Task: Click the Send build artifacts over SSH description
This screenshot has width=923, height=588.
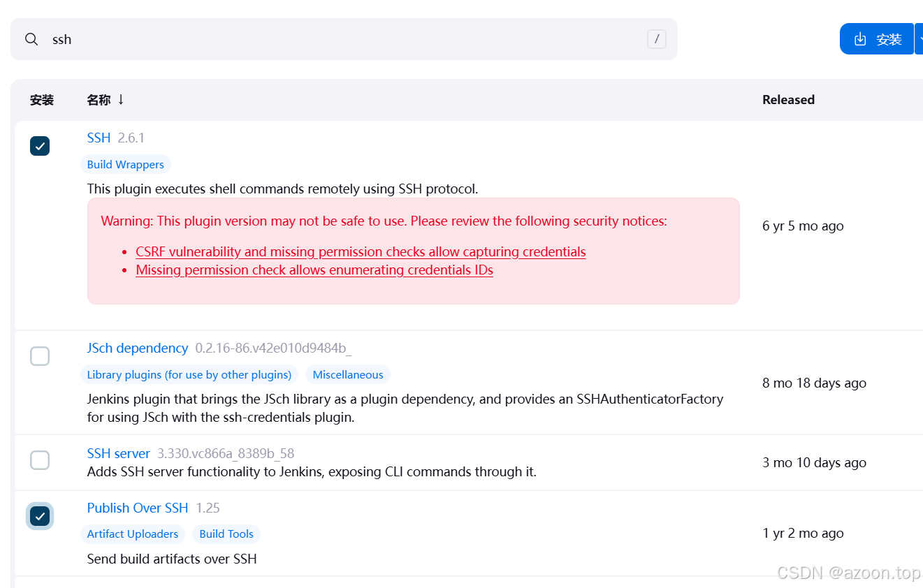Action: 172,559
